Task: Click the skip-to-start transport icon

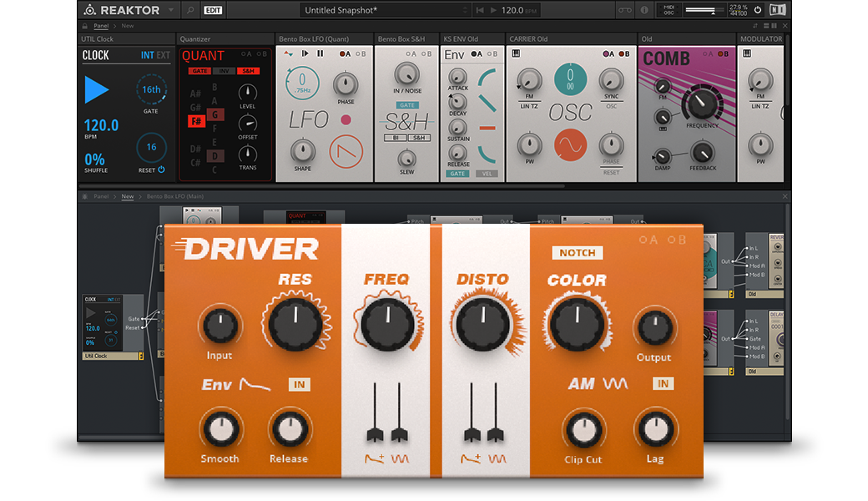Action: click(480, 10)
